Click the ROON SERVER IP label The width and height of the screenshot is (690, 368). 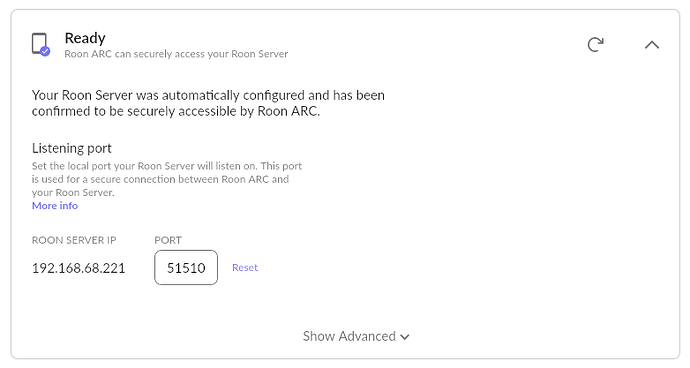pos(74,240)
